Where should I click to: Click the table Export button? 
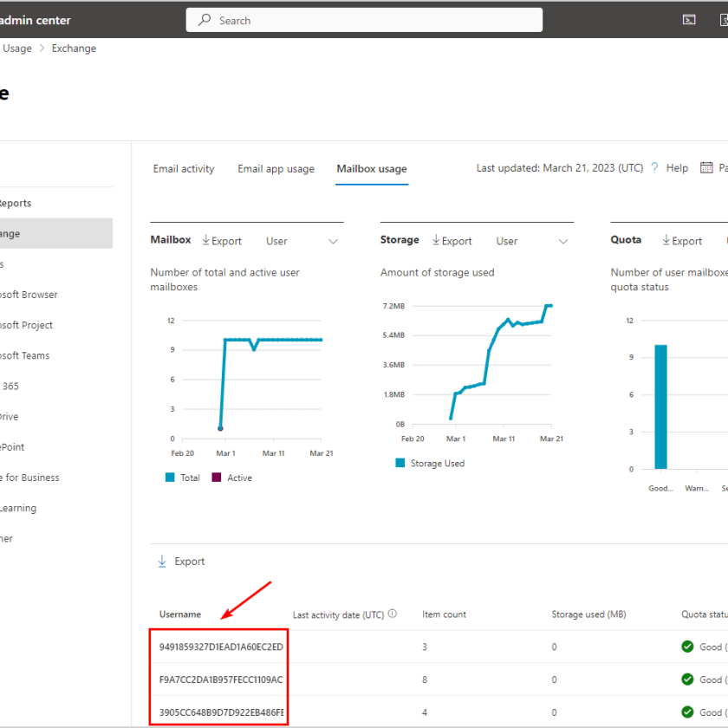click(181, 562)
